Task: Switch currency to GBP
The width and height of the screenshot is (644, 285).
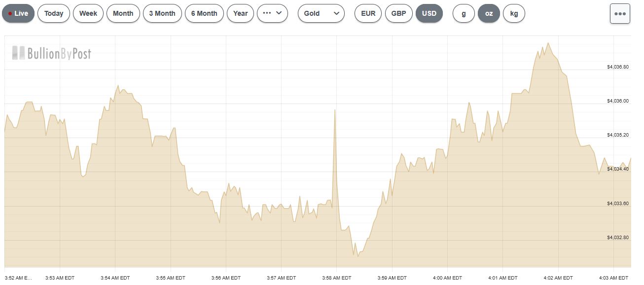Action: tap(398, 13)
